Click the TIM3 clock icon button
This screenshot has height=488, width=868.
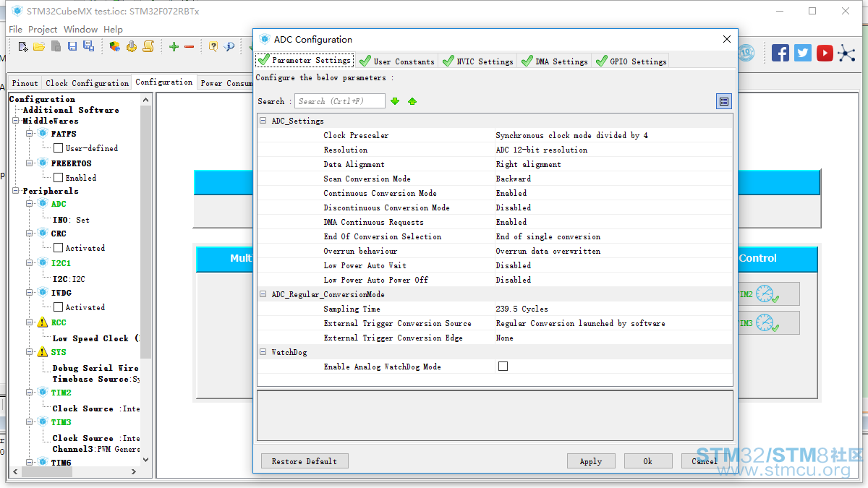tap(767, 323)
